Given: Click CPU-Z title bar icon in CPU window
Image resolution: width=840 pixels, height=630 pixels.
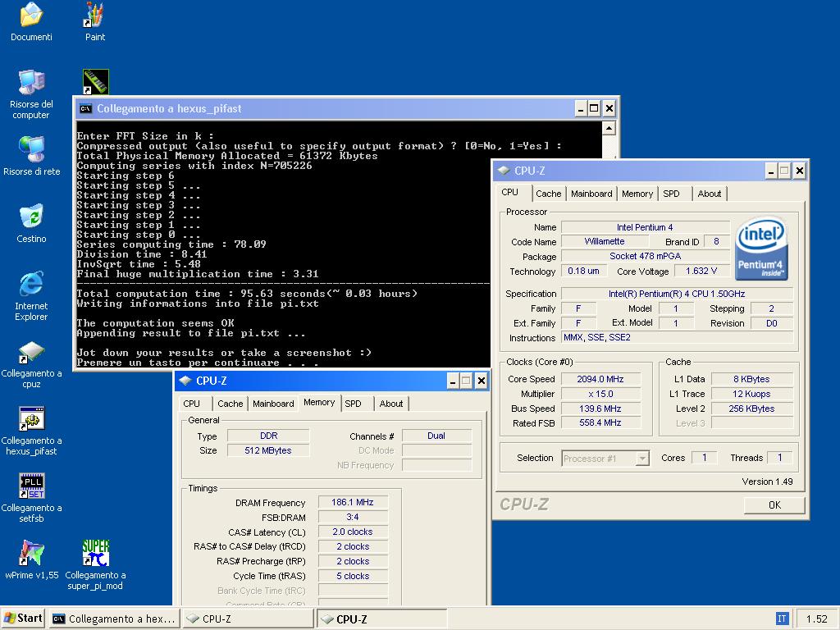Looking at the screenshot, I should click(x=504, y=171).
